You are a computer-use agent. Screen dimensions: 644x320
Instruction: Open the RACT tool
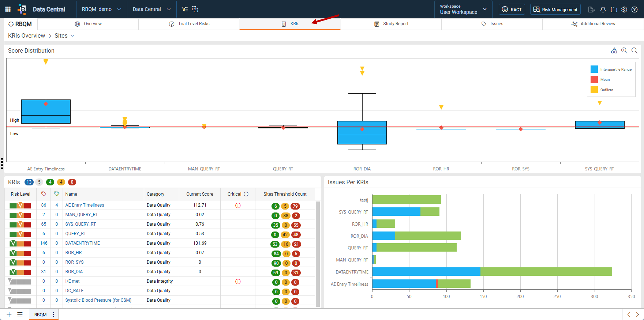[x=512, y=9]
